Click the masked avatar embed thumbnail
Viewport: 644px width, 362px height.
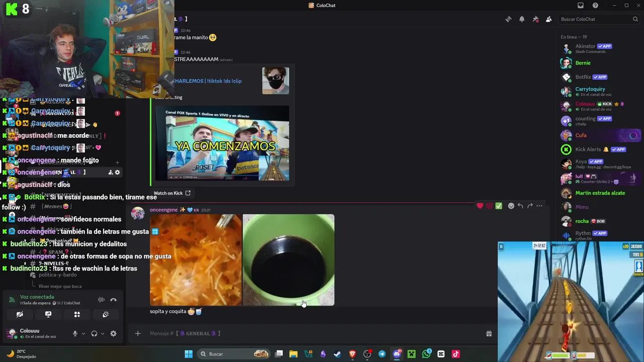(x=276, y=81)
